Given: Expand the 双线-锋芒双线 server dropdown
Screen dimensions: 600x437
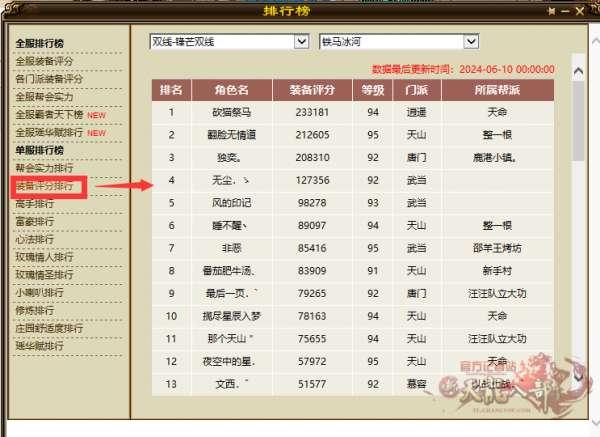Looking at the screenshot, I should pyautogui.click(x=302, y=41).
